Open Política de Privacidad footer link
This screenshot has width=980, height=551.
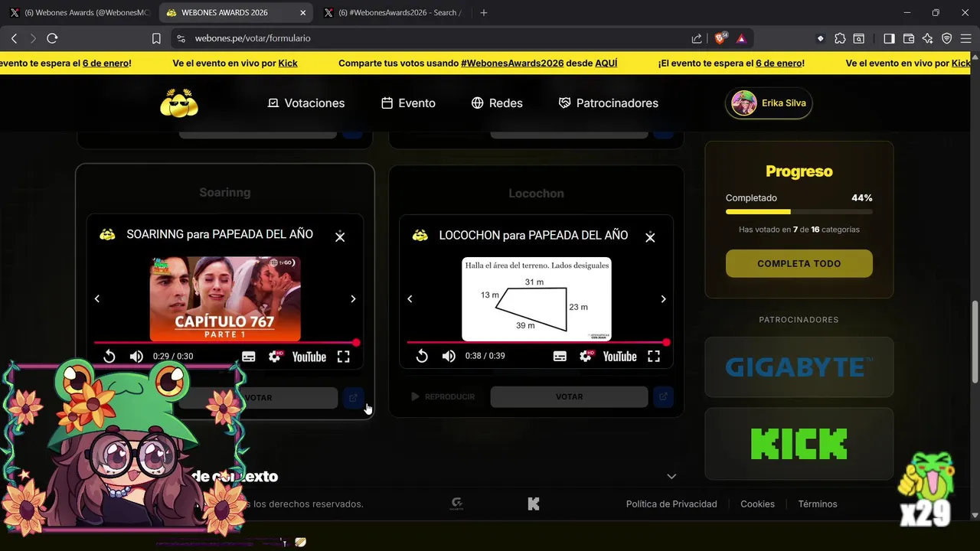coord(671,504)
